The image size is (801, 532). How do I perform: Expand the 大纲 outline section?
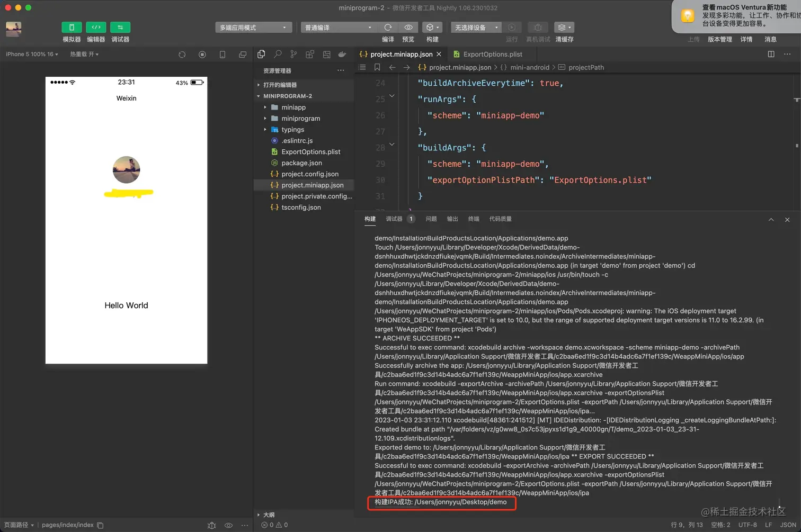(304, 515)
